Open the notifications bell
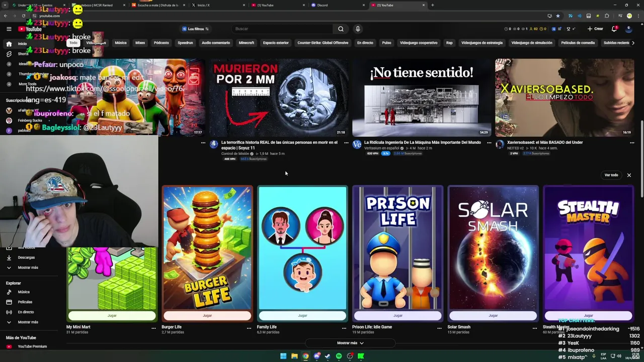The image size is (644, 362). [614, 29]
